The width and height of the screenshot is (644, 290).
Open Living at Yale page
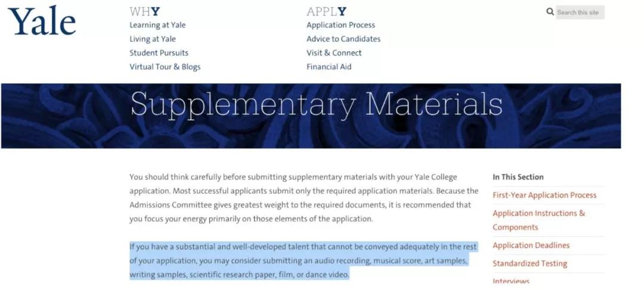point(153,39)
